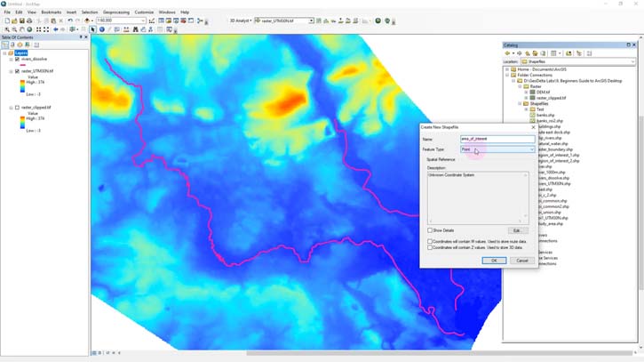Open the Editor Toolbar icon
This screenshot has width=644, height=362.
pyautogui.click(x=152, y=20)
